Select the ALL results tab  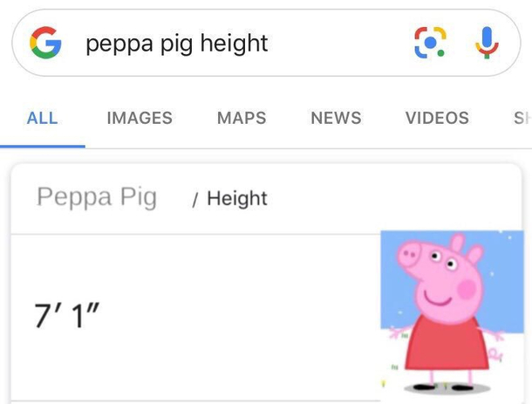tap(43, 118)
